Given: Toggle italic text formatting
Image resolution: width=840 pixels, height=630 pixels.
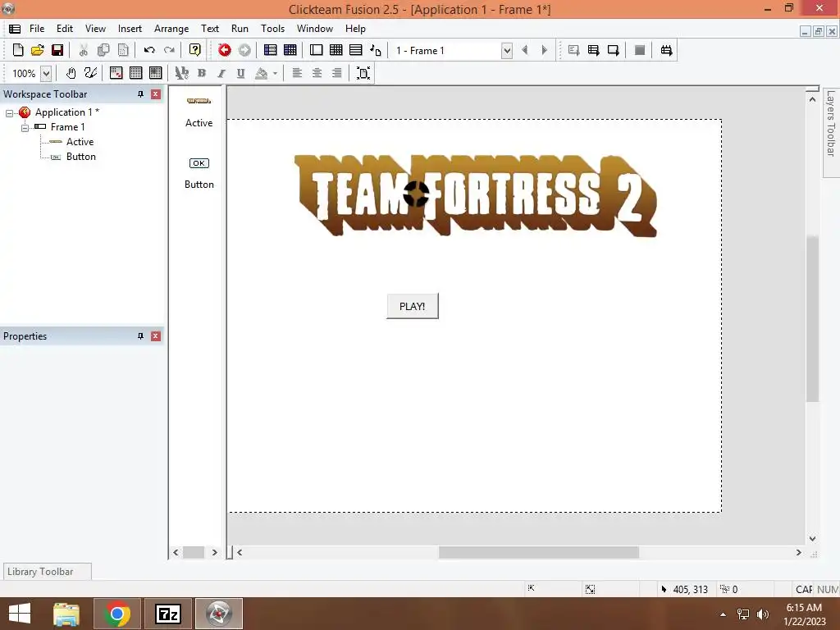Looking at the screenshot, I should (221, 73).
